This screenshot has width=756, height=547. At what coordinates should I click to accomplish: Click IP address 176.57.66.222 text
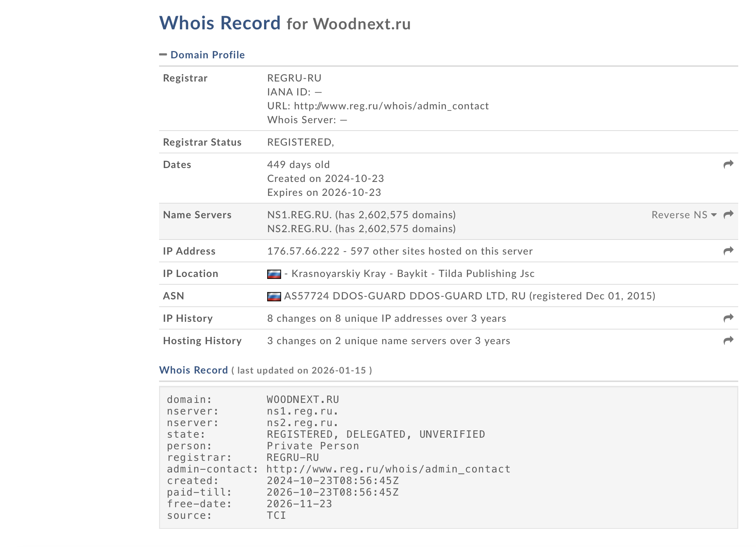click(303, 251)
